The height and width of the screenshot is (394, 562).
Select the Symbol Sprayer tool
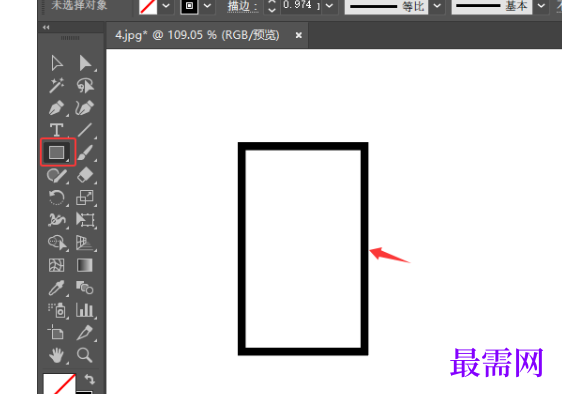[57, 310]
